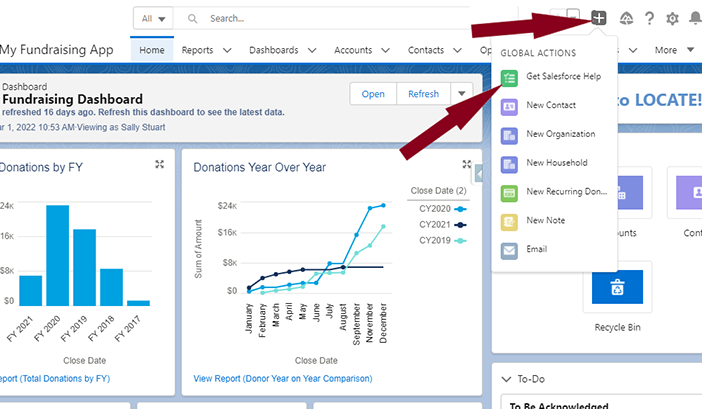The image size is (702, 409).
Task: Click the New Recurring Donation action icon
Action: point(509,193)
